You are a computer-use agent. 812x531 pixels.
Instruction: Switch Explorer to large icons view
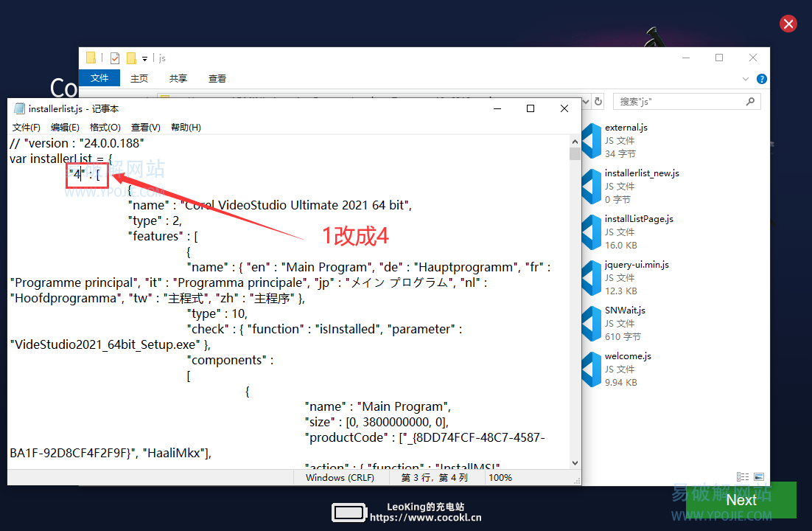pyautogui.click(x=759, y=476)
